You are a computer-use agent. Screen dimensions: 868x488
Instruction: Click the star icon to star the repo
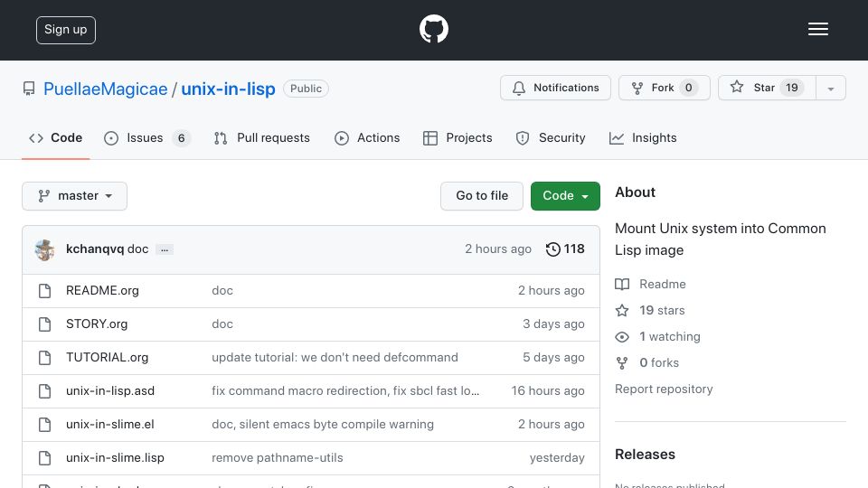click(737, 87)
